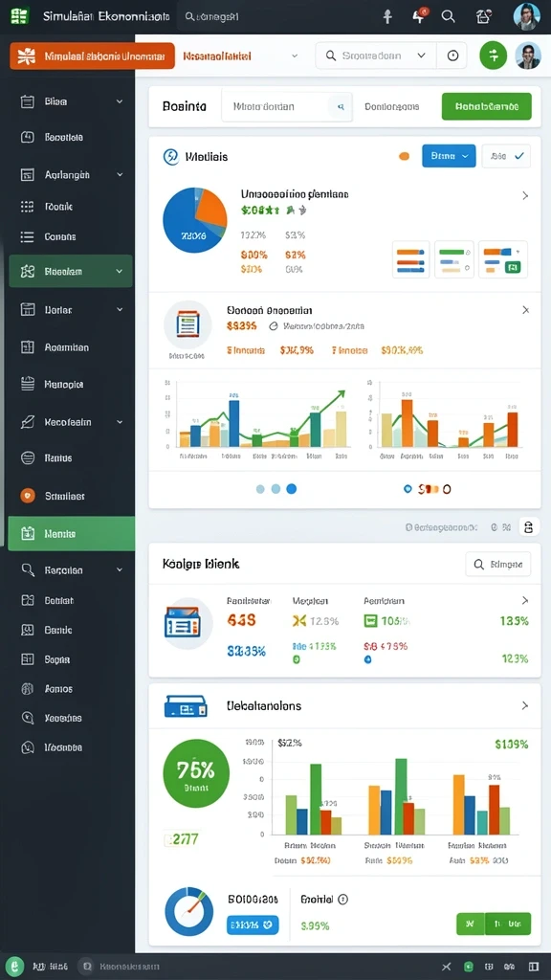The width and height of the screenshot is (551, 980).
Task: Select the first light-blue pagination dot under left chart
Action: pyautogui.click(x=260, y=489)
